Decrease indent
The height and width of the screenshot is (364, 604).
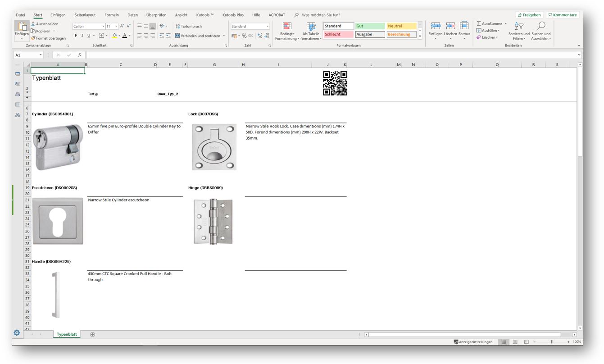pyautogui.click(x=162, y=36)
